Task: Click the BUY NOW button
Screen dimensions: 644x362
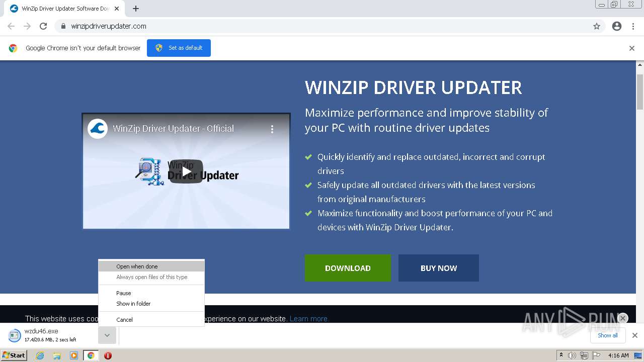Action: tap(439, 268)
